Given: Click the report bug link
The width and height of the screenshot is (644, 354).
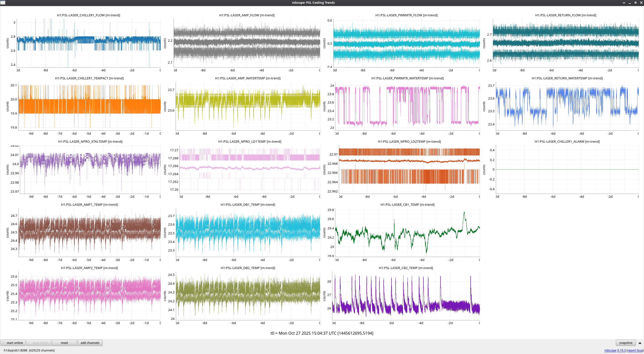Looking at the screenshot, I should pos(635,350).
